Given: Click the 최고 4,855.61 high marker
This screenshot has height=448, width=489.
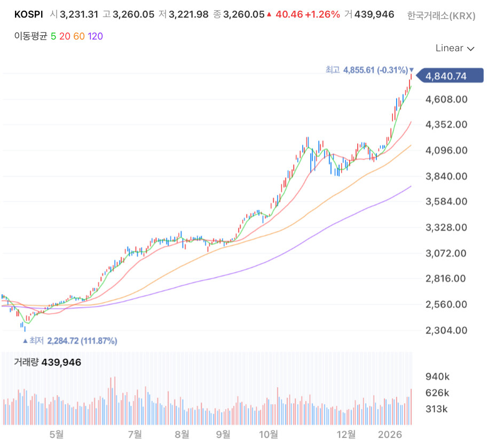Looking at the screenshot, I should pyautogui.click(x=367, y=69).
